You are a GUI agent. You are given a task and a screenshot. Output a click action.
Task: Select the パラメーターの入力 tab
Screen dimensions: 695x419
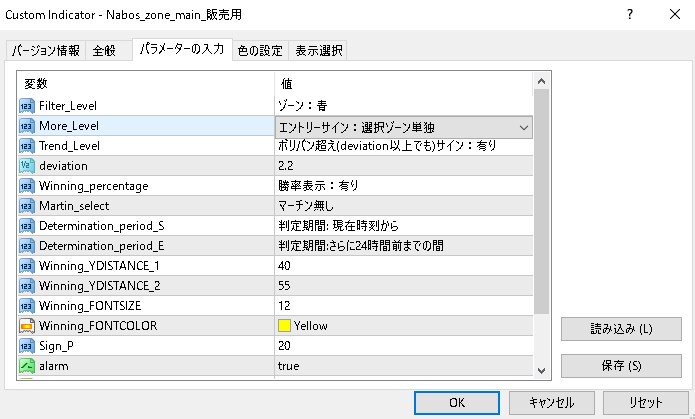click(182, 49)
